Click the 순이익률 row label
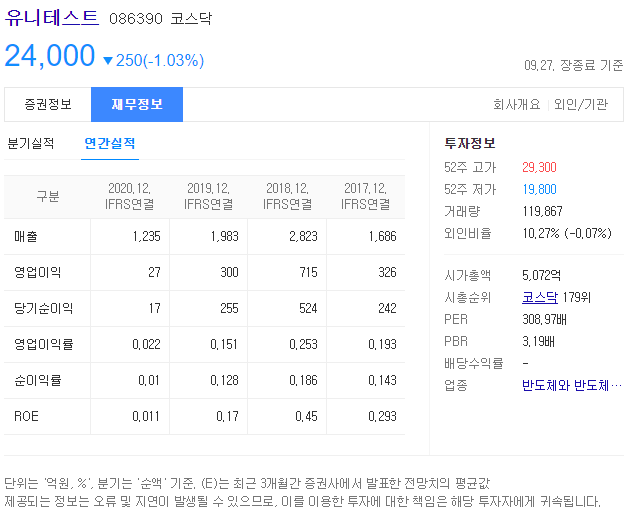627x517 pixels. pos(38,380)
